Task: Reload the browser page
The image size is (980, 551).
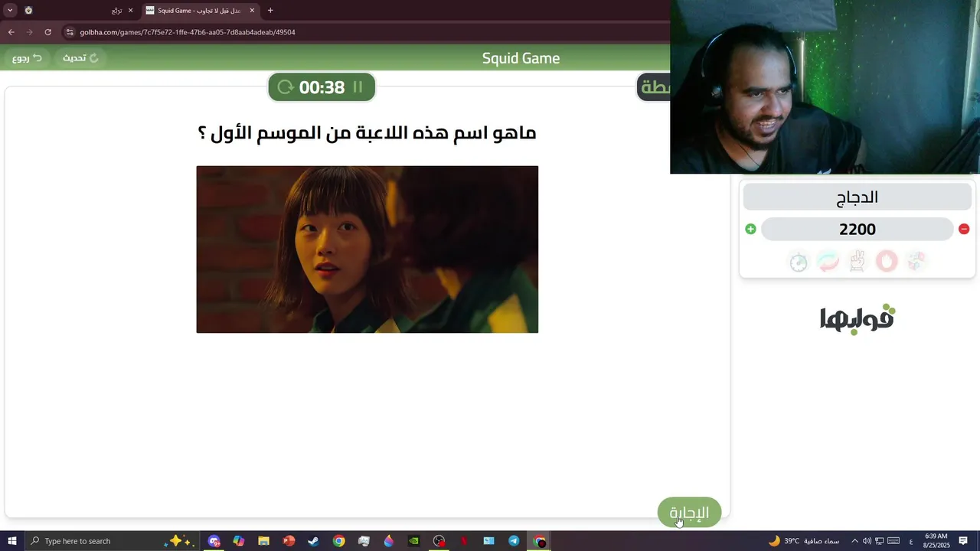Action: pos(48,32)
